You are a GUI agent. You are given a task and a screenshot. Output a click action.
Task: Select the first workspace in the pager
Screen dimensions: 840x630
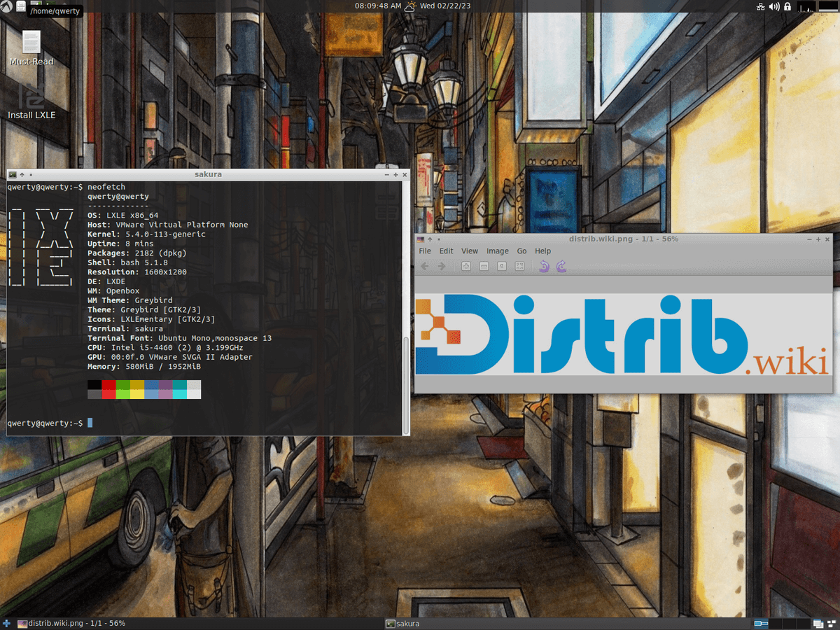coord(760,624)
